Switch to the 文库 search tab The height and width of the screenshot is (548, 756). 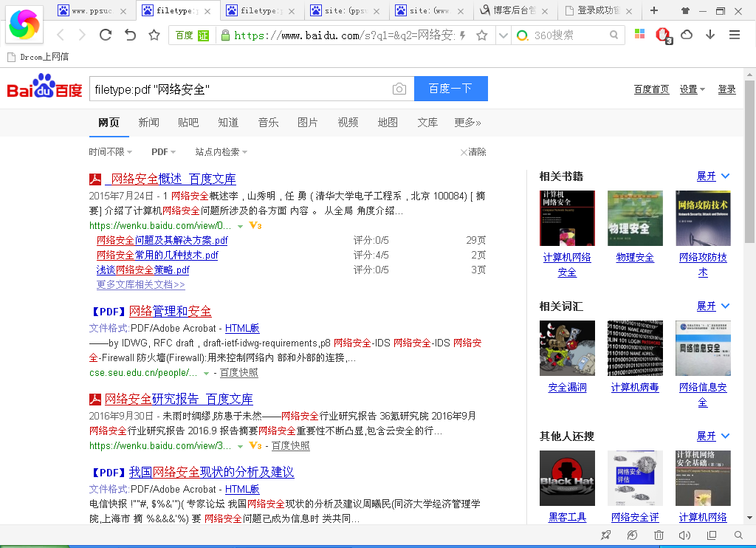coord(427,123)
